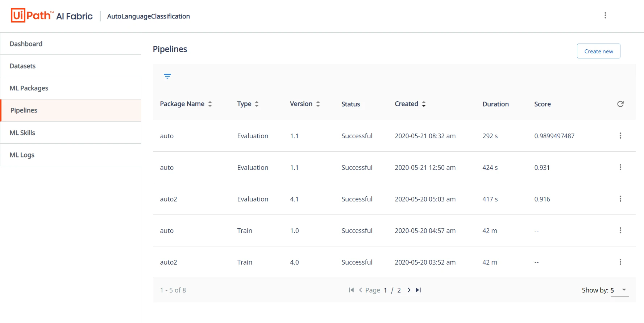Sort by Type column arrows
644x323 pixels.
pos(257,104)
